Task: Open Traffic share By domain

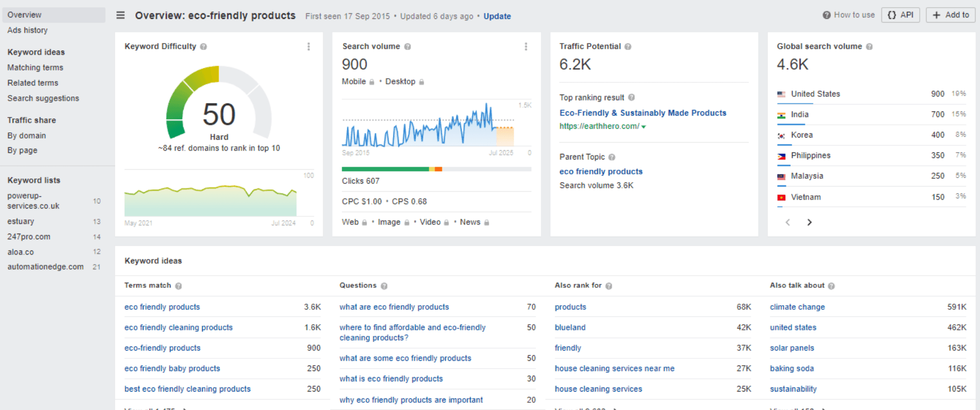Action: click(x=27, y=135)
